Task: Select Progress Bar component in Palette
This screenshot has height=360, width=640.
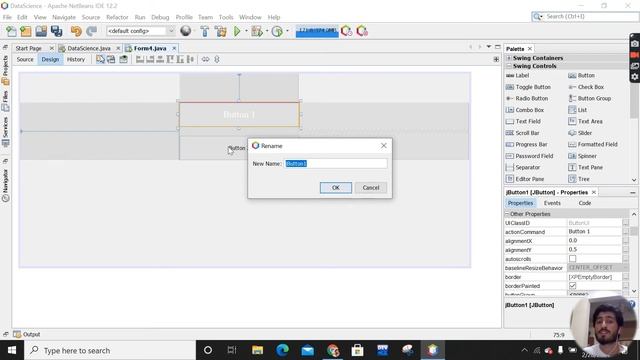Action: coord(527,144)
